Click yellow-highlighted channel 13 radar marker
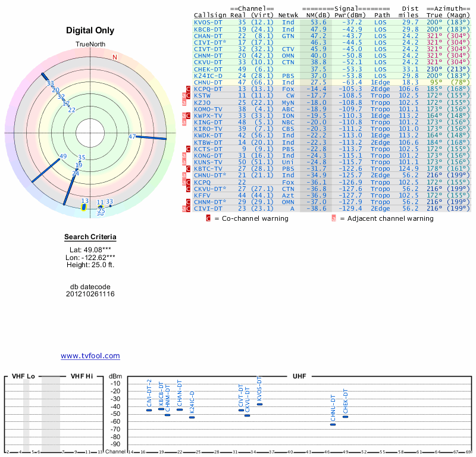The height and width of the screenshot is (457, 476). pos(84,206)
